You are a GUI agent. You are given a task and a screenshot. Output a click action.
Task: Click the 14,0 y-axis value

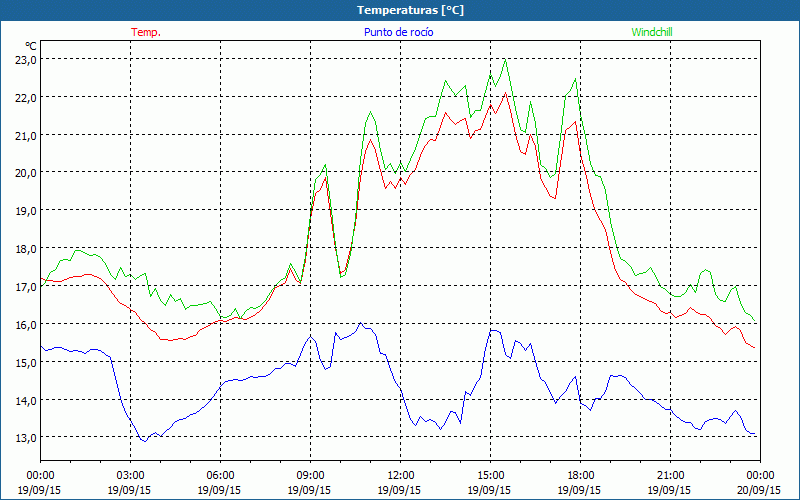pos(26,400)
